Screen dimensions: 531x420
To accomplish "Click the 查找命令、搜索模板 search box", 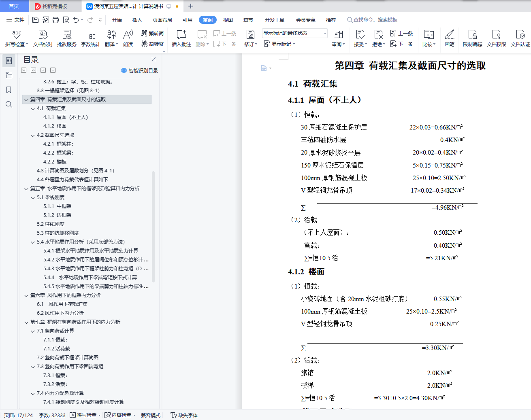I will click(x=373, y=20).
